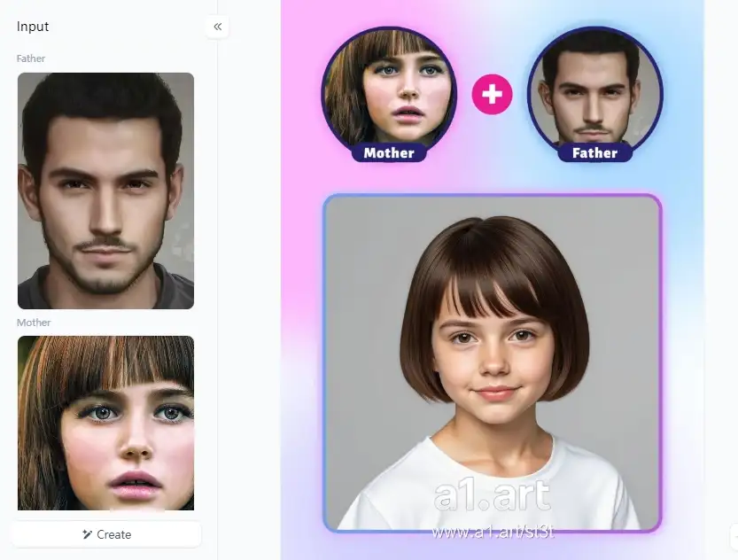Click the Father field label in Input panel
The height and width of the screenshot is (560, 738).
pos(30,58)
